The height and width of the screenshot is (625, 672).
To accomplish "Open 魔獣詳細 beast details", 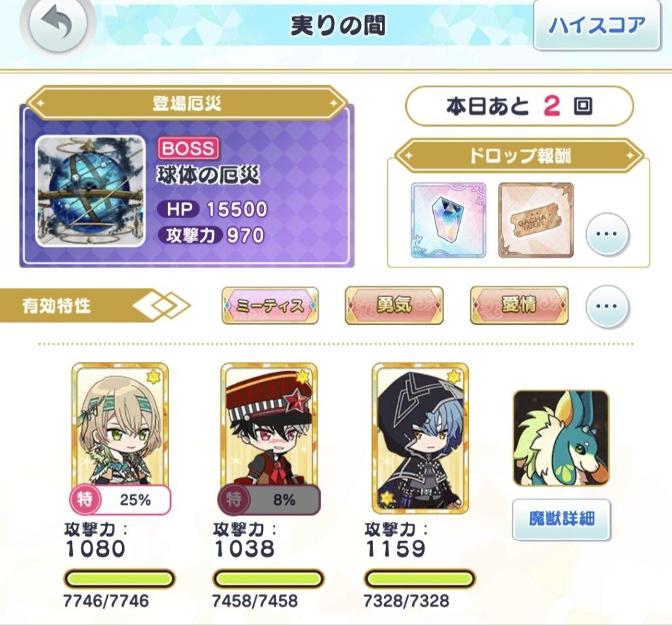I will 562,519.
